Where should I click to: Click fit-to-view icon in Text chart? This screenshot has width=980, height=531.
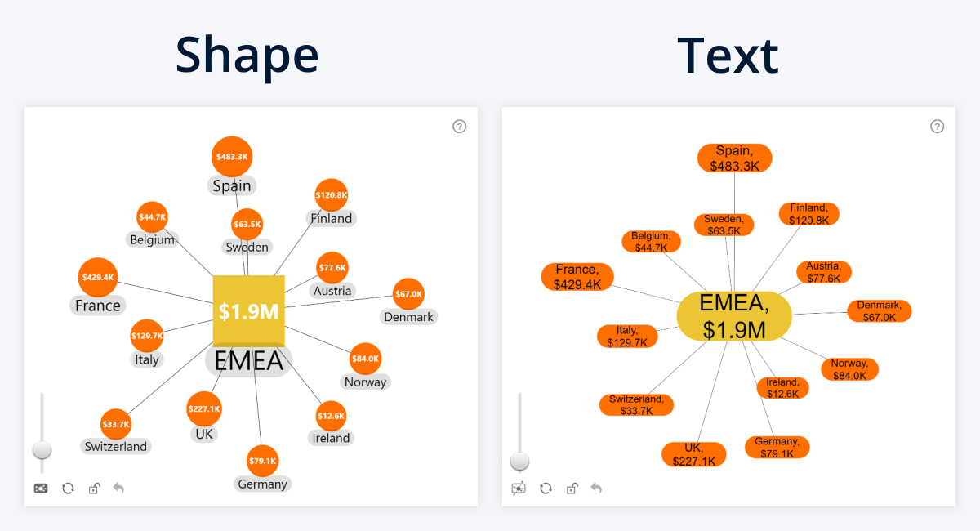tap(519, 489)
